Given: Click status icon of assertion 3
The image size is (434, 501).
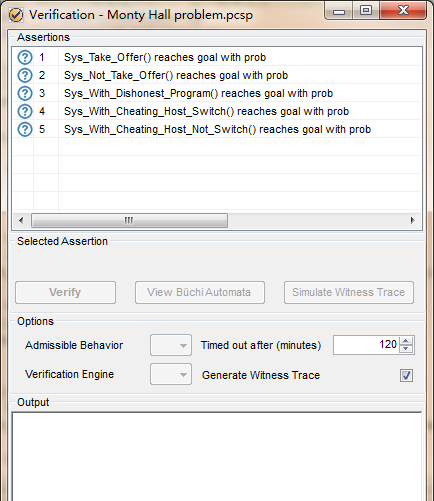Looking at the screenshot, I should pyautogui.click(x=25, y=93).
